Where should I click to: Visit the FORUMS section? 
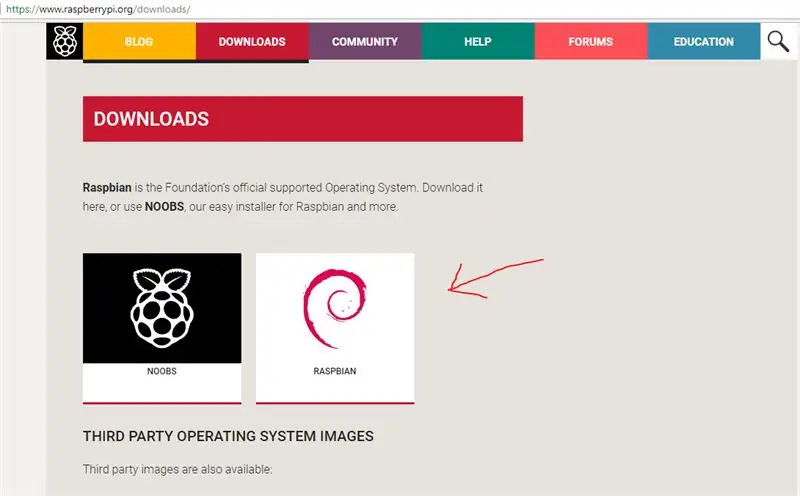point(591,41)
